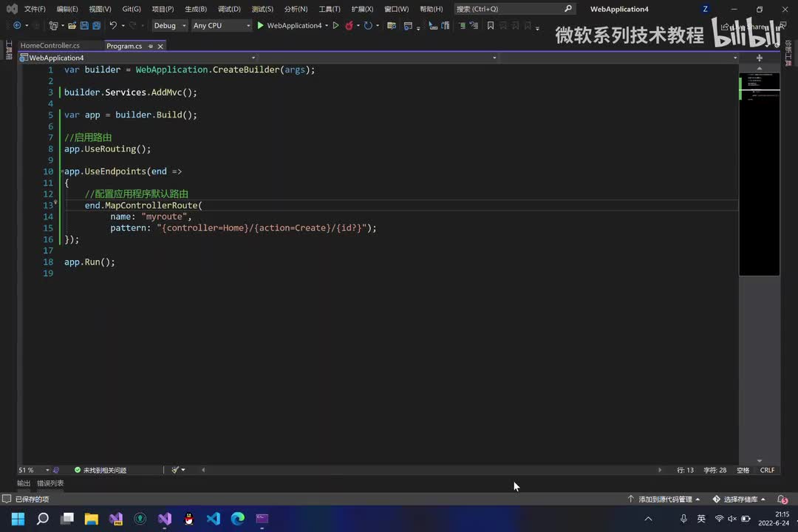Open the 文件(F) menu
Image resolution: width=798 pixels, height=532 pixels.
[35, 9]
